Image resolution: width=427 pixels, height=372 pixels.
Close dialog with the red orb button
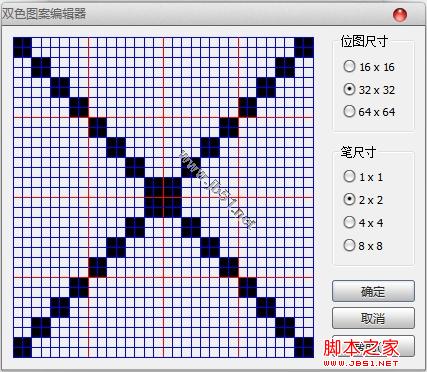(400, 15)
